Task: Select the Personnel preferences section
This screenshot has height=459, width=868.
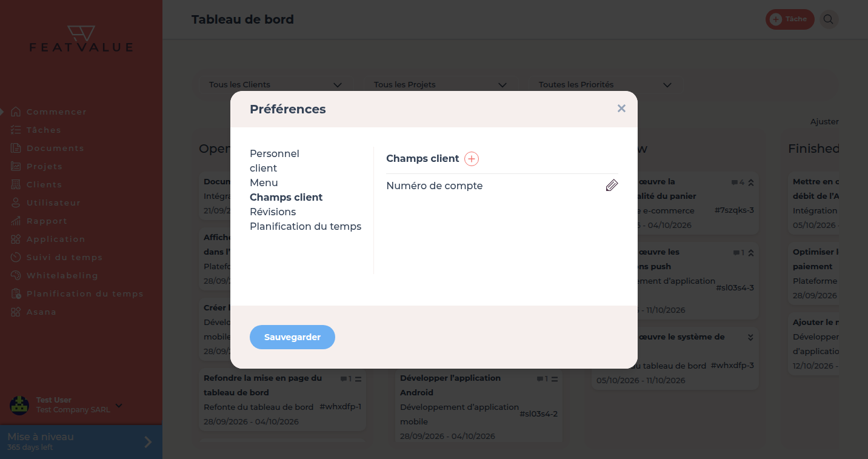Action: [275, 153]
